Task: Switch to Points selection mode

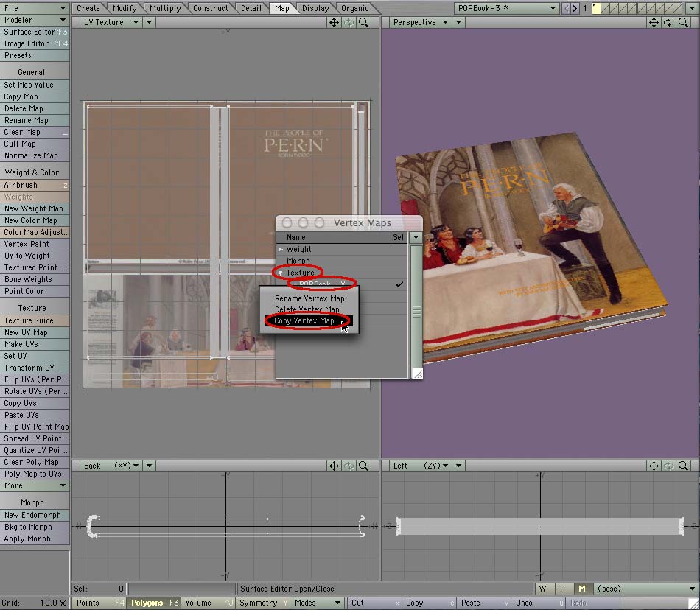Action: tap(99, 603)
